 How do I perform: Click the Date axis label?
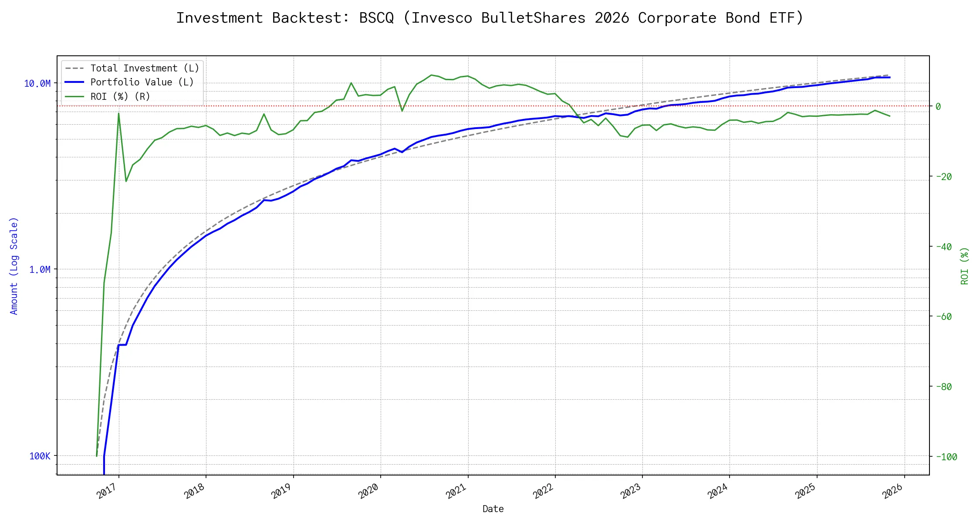pos(493,509)
